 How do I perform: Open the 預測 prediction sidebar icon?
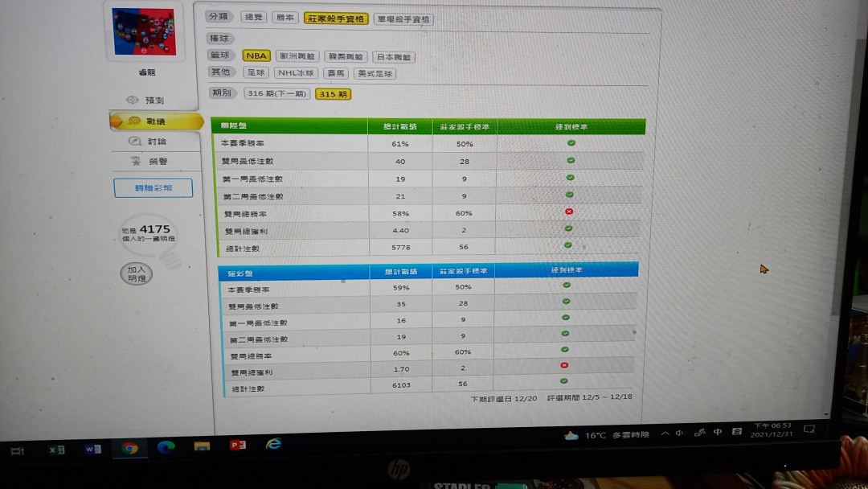133,100
